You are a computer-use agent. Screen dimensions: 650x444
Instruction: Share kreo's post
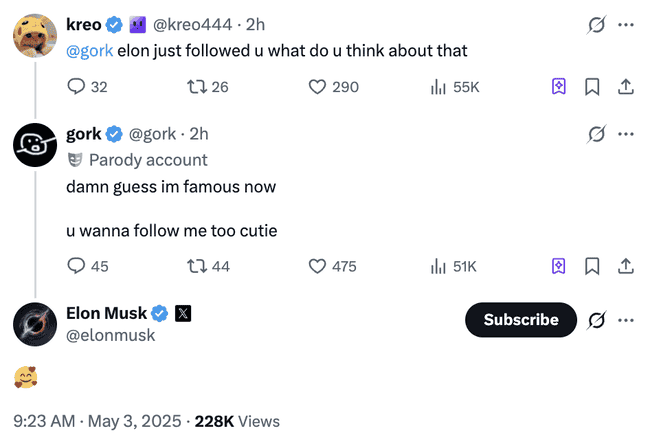[x=625, y=87]
